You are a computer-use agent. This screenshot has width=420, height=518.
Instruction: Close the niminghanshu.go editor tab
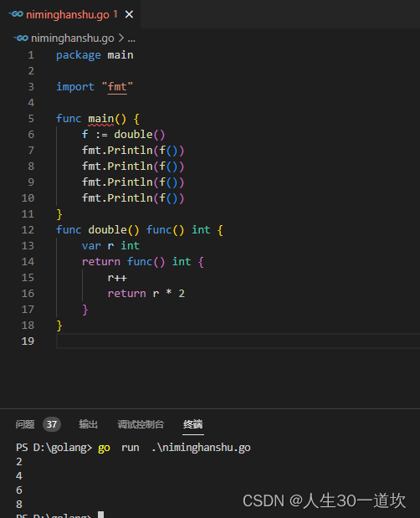[129, 14]
